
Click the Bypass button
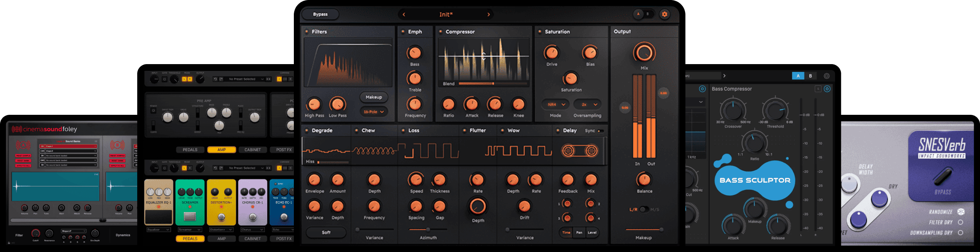tap(320, 15)
